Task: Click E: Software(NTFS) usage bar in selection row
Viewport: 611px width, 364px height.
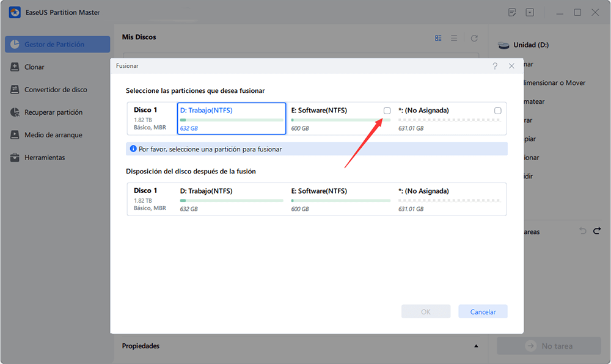Action: click(340, 120)
